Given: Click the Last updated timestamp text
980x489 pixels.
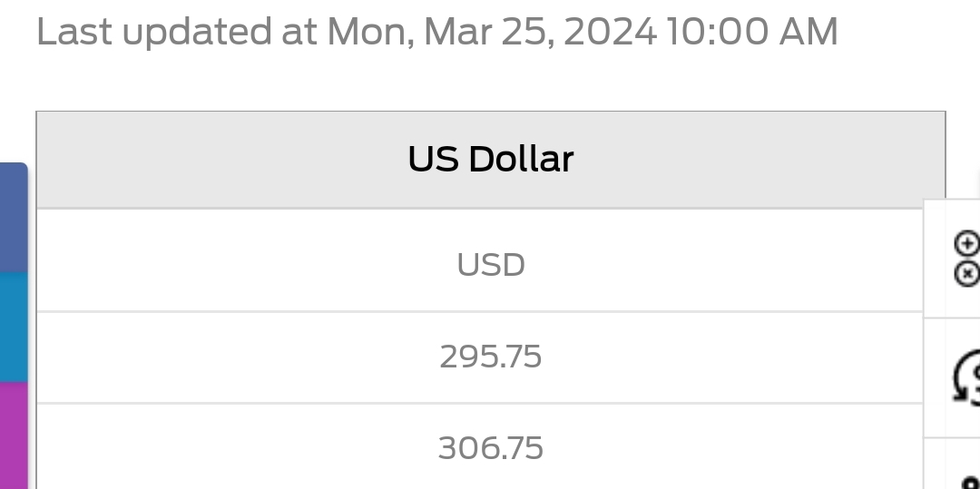Looking at the screenshot, I should pyautogui.click(x=437, y=31).
